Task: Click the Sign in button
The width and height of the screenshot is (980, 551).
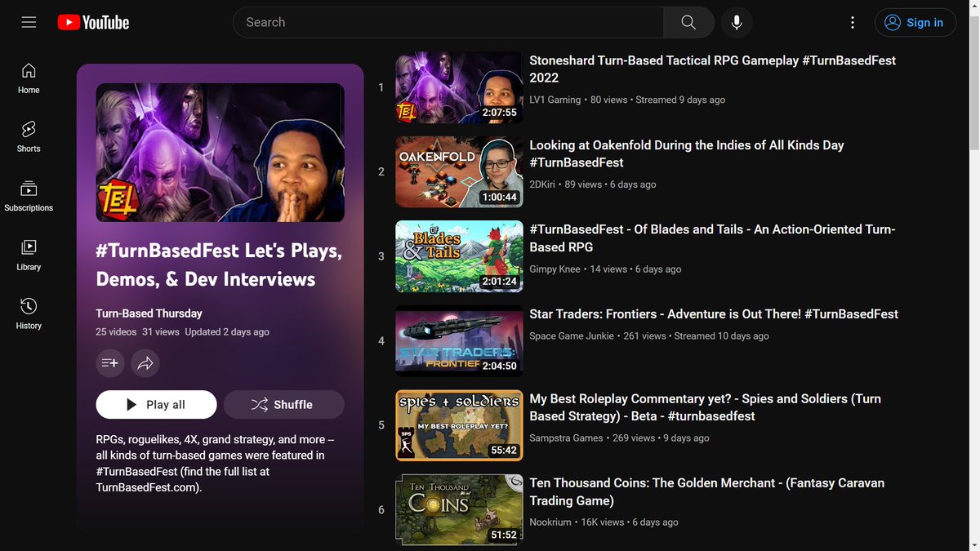Action: (915, 22)
